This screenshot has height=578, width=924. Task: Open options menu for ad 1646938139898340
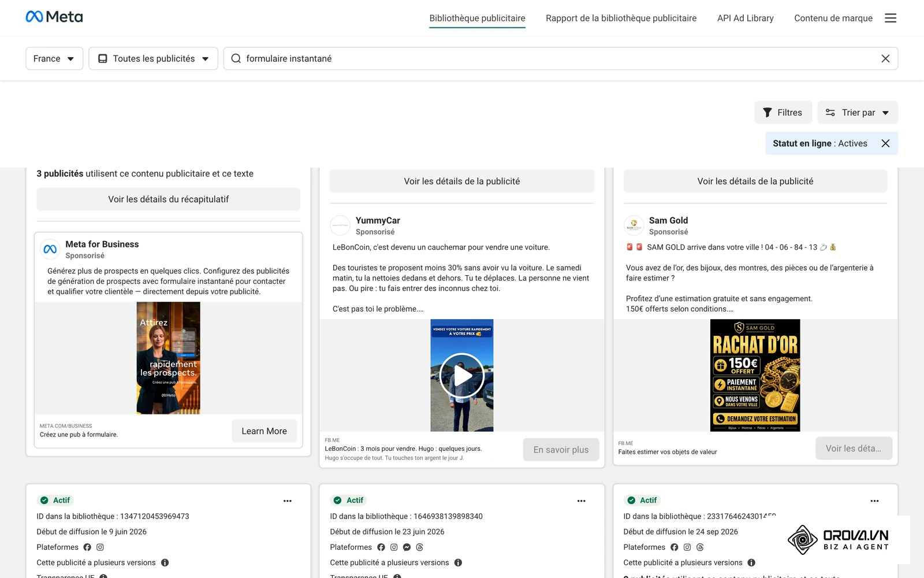click(x=581, y=501)
